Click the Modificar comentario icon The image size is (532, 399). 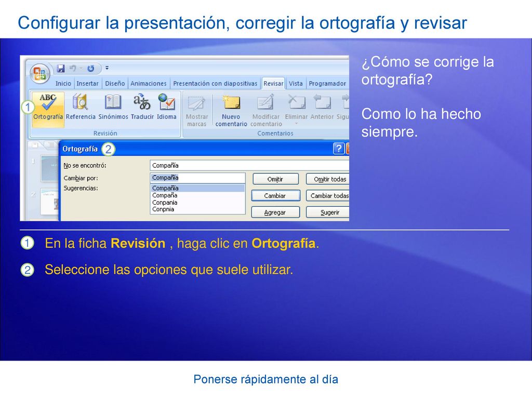click(265, 103)
